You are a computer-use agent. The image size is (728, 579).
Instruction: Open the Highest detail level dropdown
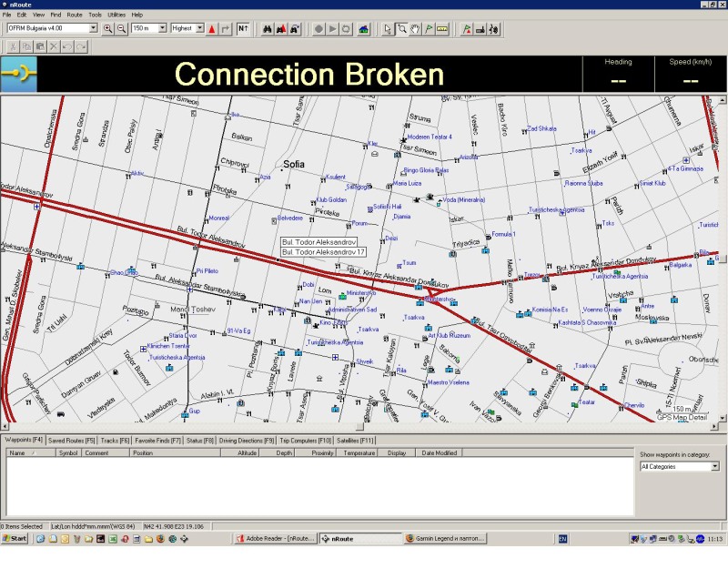click(x=199, y=28)
